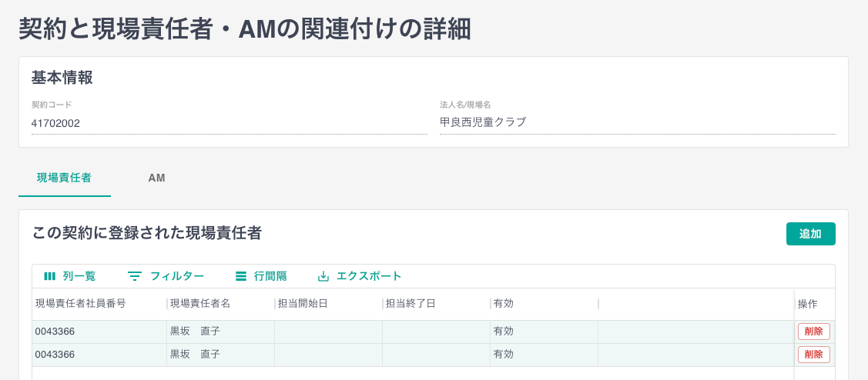This screenshot has height=380, width=868.
Task: Click the 法人名/現場名 field 甲良西児童クラブ
Action: [637, 122]
